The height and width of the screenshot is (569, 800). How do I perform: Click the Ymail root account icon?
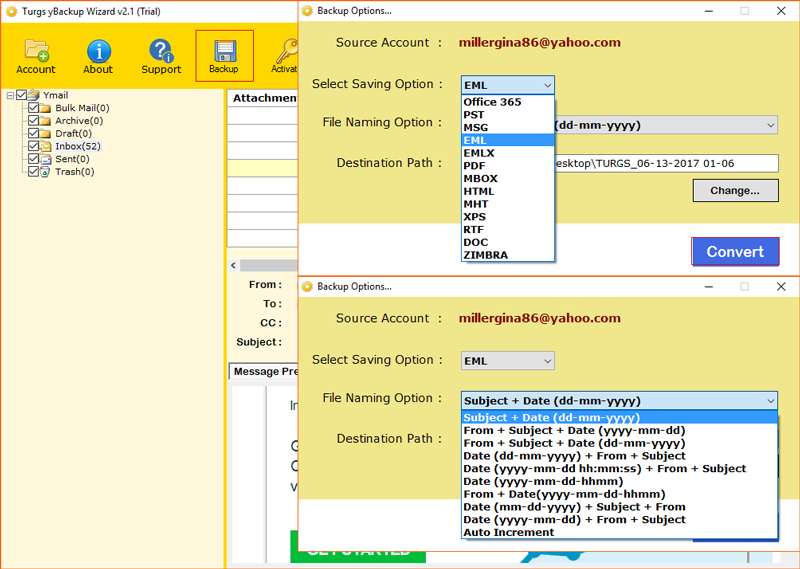pyautogui.click(x=34, y=95)
